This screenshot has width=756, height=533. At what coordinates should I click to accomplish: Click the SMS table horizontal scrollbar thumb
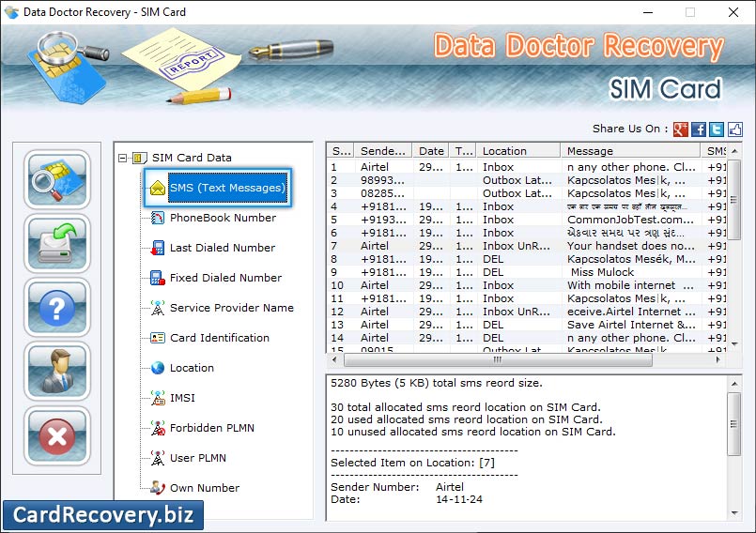498,359
